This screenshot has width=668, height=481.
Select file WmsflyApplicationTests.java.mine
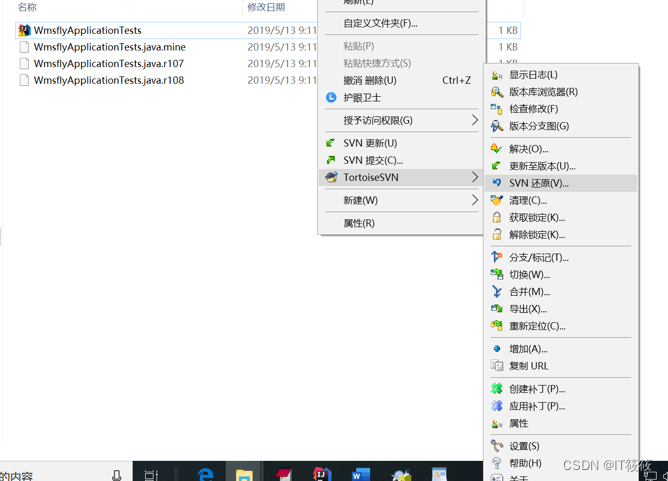[x=109, y=47]
